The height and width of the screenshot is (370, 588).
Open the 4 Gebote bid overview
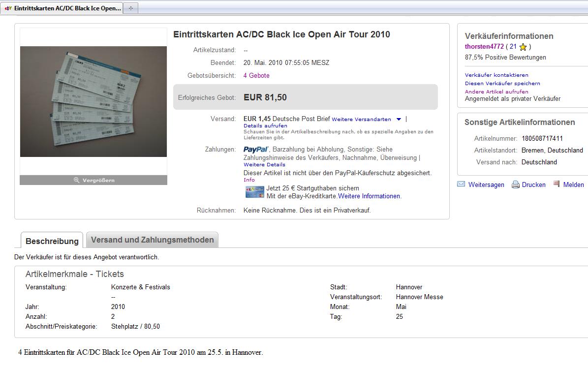click(256, 76)
